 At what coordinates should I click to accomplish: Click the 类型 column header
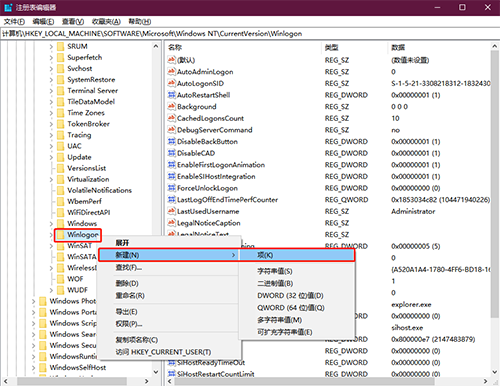[355, 47]
